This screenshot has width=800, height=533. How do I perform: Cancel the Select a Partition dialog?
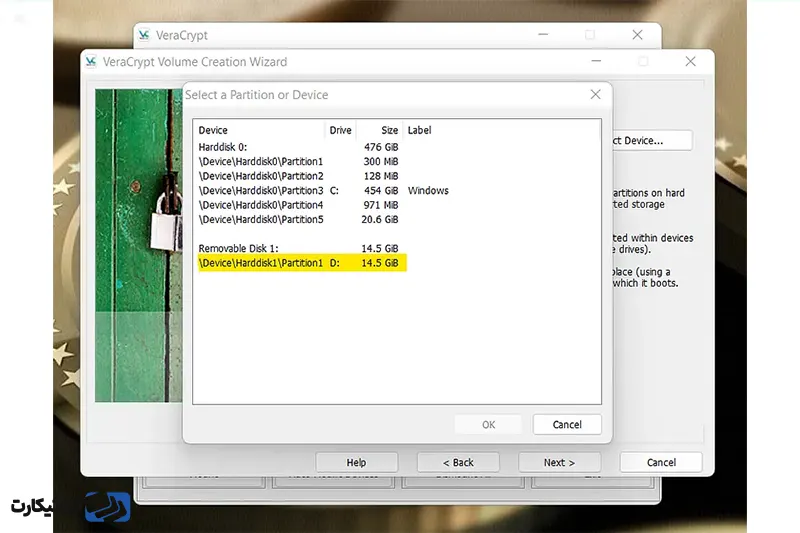[567, 424]
